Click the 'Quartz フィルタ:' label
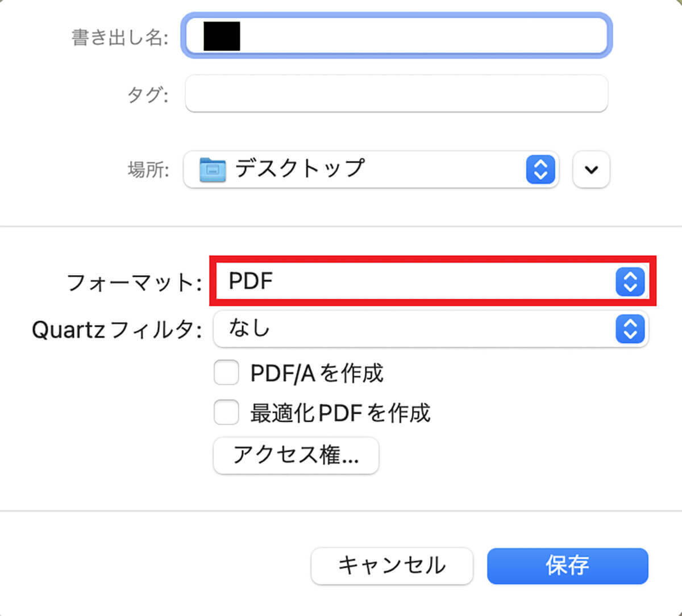682x616 pixels. tap(117, 330)
